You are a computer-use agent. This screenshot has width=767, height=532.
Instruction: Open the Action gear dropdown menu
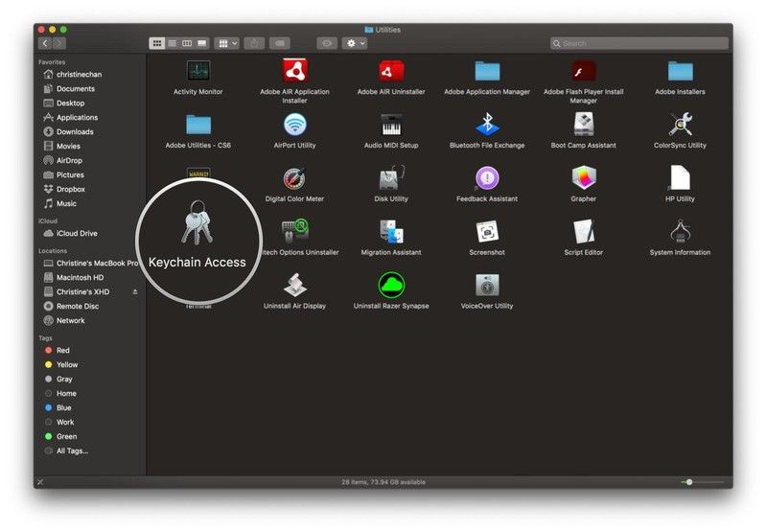[x=354, y=43]
